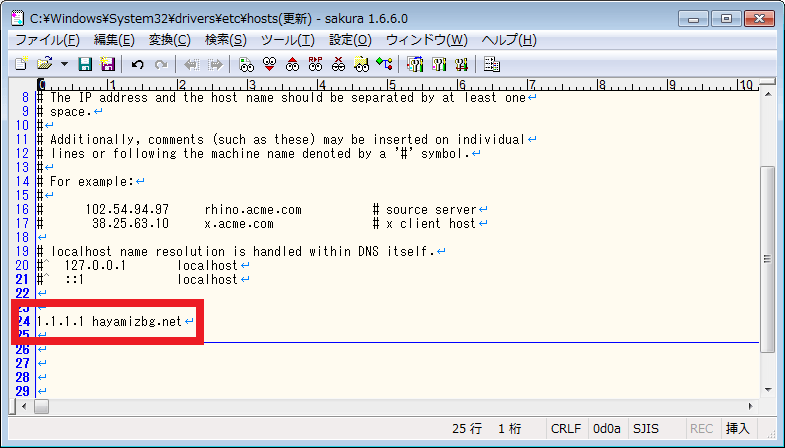785x448 pixels.
Task: Click 'x.acme.com' host name
Action: pyautogui.click(x=239, y=223)
